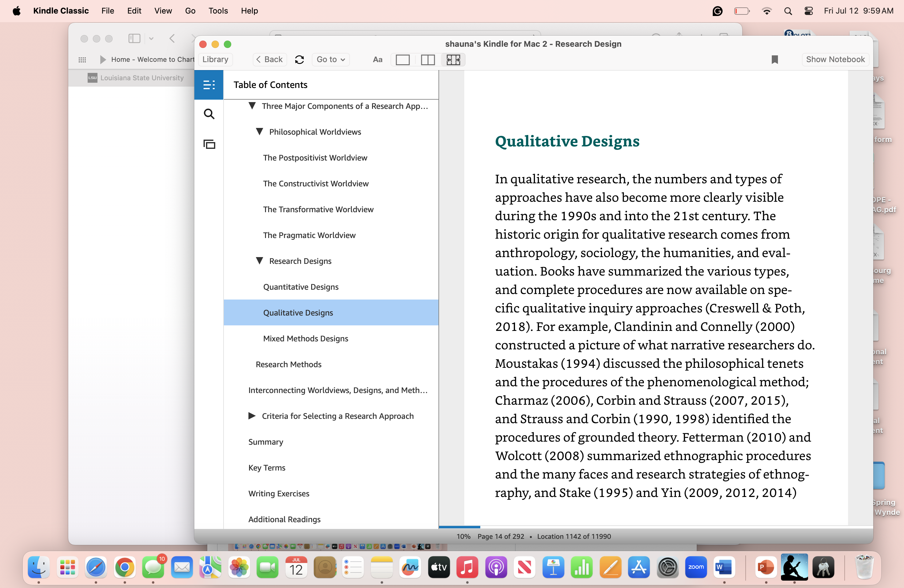This screenshot has width=904, height=588.
Task: Open the View menu
Action: point(163,11)
